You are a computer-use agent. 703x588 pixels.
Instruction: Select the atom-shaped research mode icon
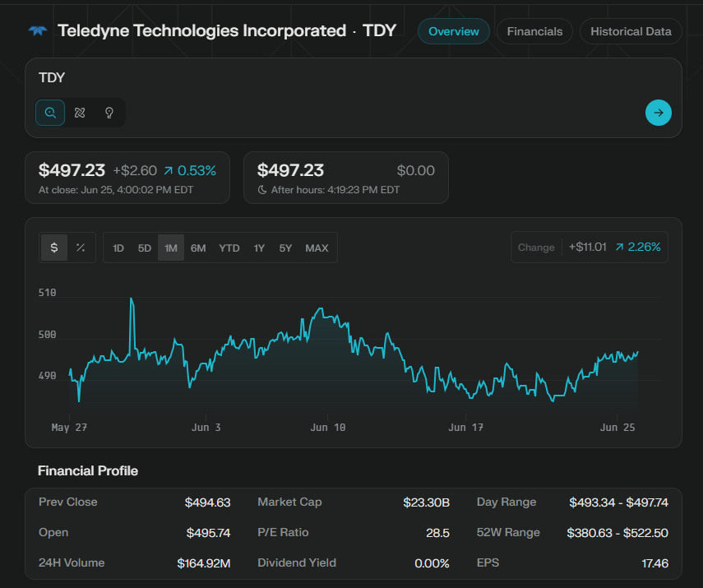pos(80,113)
